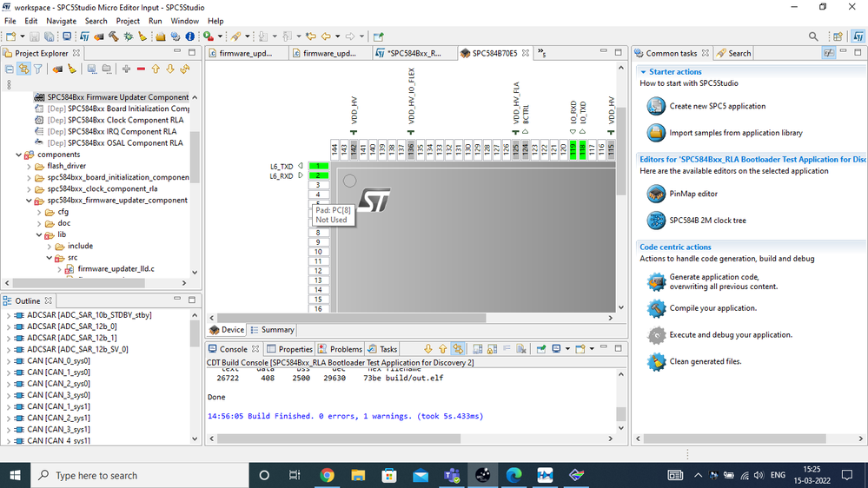Image resolution: width=868 pixels, height=488 pixels.
Task: Open the SPC584B 2M clock tree
Action: pyautogui.click(x=707, y=221)
